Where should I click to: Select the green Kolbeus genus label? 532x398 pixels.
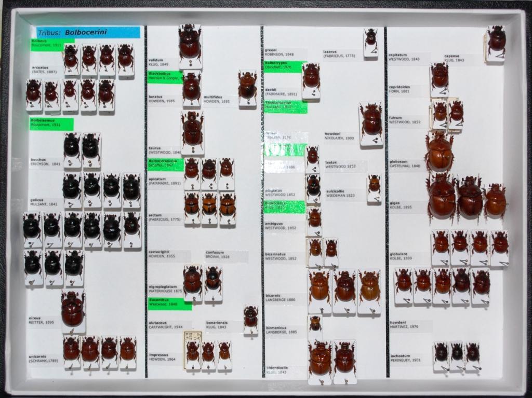point(52,44)
